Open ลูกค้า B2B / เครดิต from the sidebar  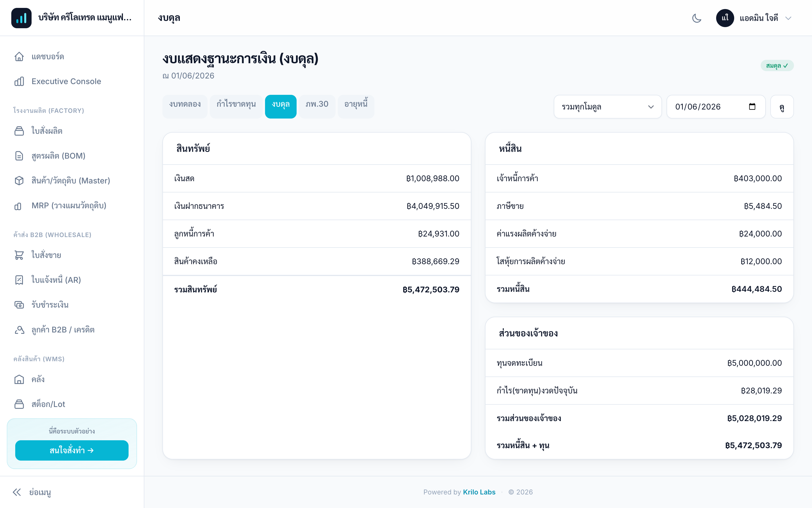(72, 330)
